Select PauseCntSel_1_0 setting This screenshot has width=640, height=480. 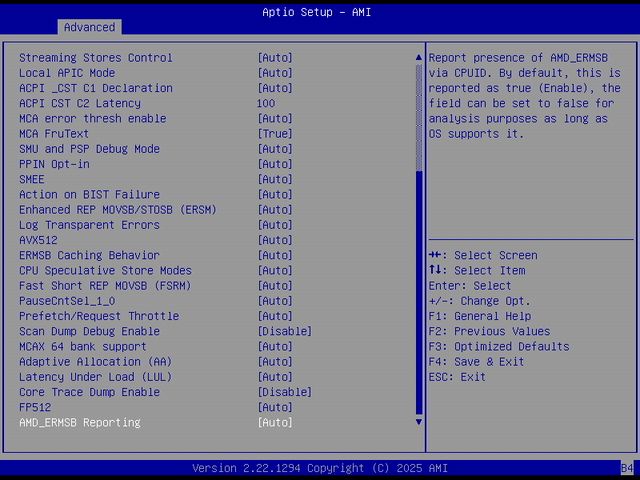point(67,301)
